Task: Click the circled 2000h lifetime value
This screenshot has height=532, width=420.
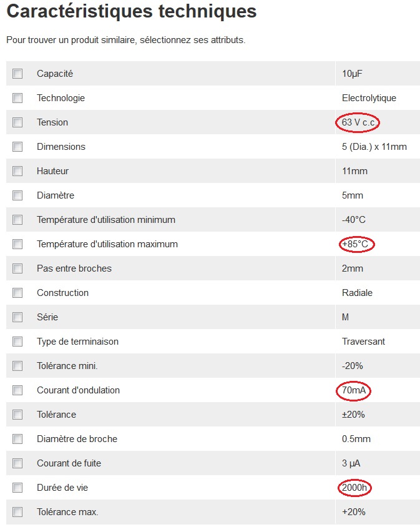Action: (x=354, y=488)
